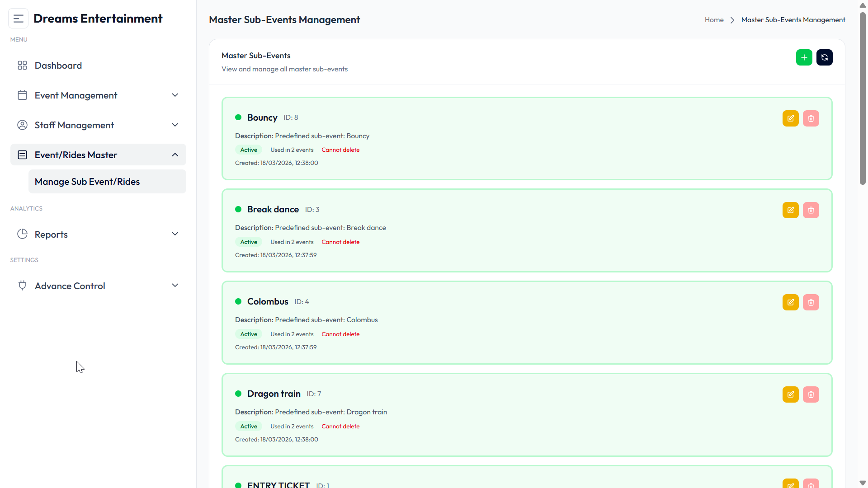Open Advance Control settings menu
This screenshot has height=488, width=868.
point(98,286)
